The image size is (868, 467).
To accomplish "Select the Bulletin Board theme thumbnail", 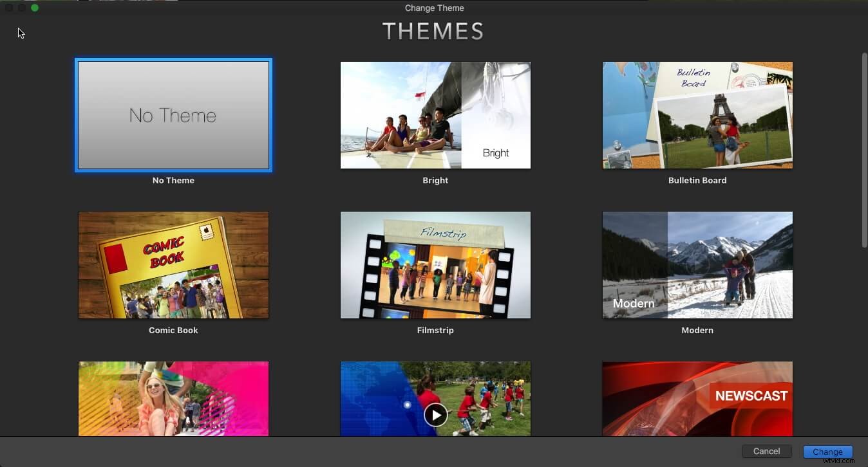I will (697, 115).
